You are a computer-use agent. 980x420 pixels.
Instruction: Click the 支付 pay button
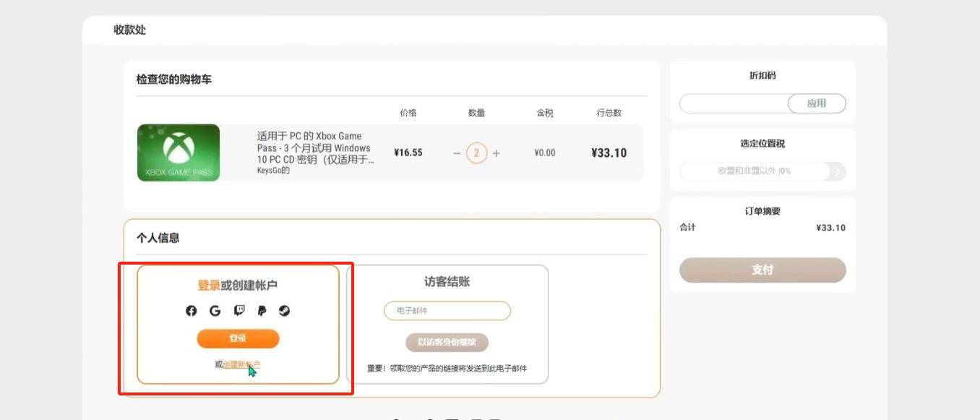tap(762, 270)
